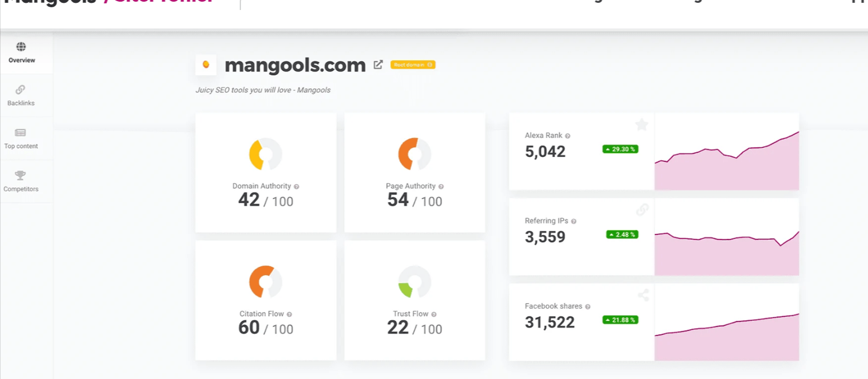This screenshot has height=379, width=868.
Task: Open the Alexa Rank help tooltip
Action: [567, 136]
